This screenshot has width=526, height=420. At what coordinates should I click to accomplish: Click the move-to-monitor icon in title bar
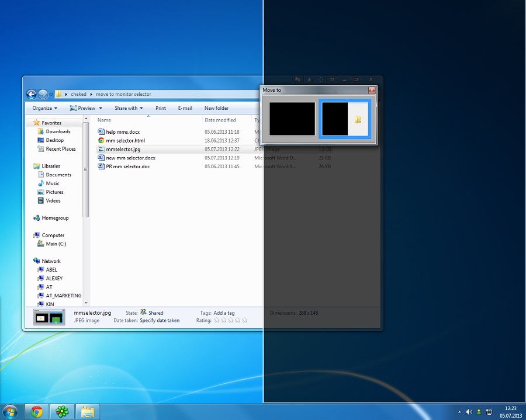332,79
